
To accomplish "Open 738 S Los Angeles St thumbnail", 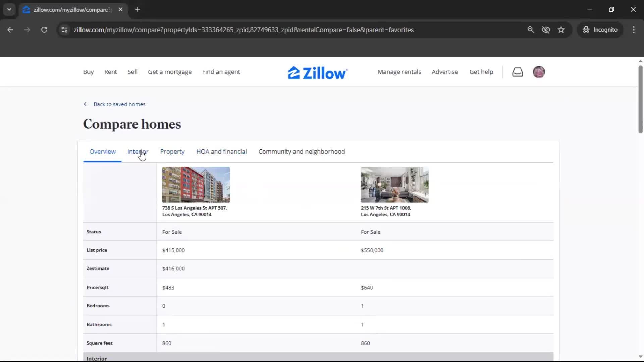I will [196, 185].
